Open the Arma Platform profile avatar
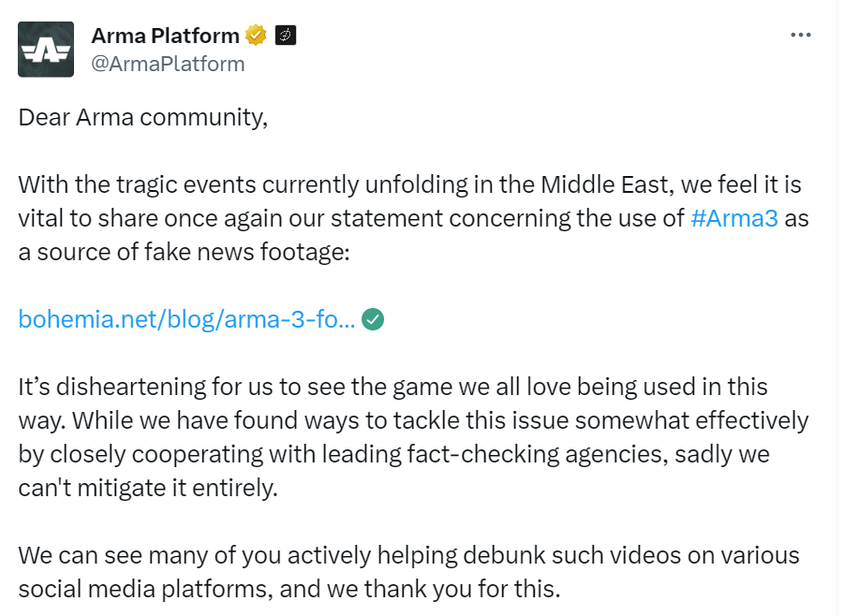 point(46,50)
